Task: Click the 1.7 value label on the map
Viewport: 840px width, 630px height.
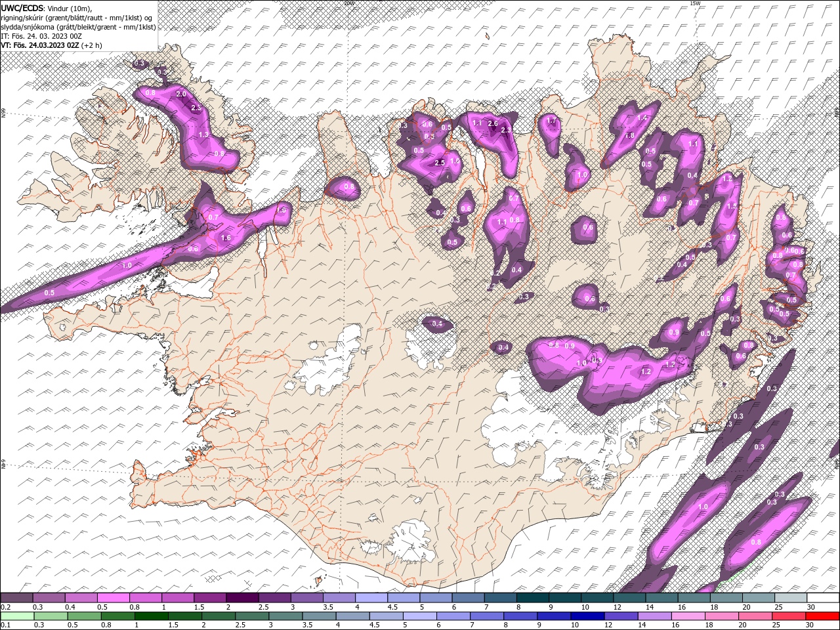Action: click(x=551, y=121)
